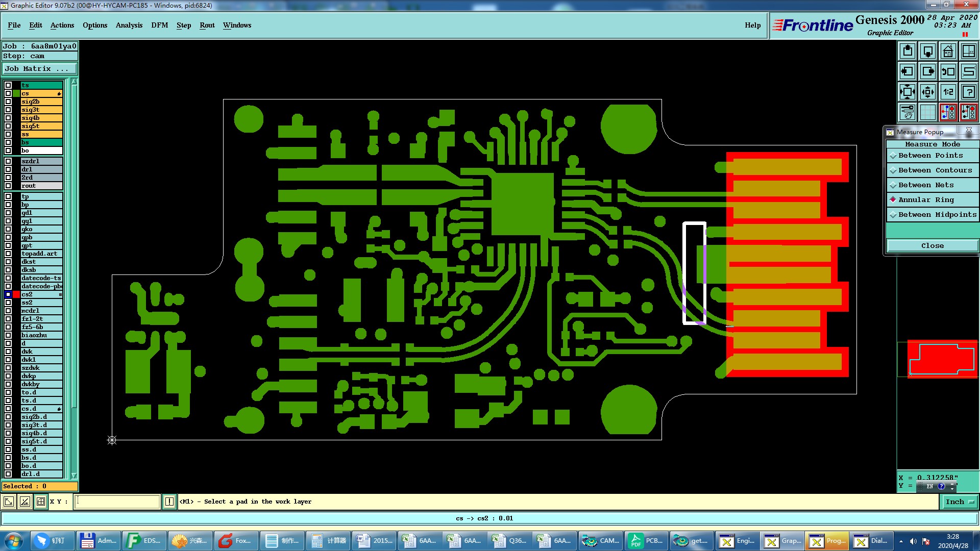The image size is (980, 551).
Task: Toggle the grid display icon
Action: [x=927, y=112]
